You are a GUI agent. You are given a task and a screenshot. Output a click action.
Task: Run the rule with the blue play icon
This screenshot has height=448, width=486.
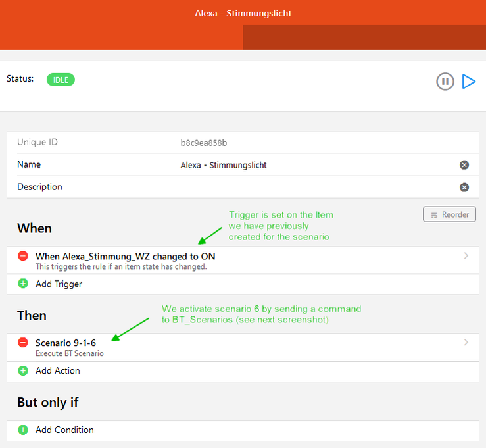(x=469, y=82)
